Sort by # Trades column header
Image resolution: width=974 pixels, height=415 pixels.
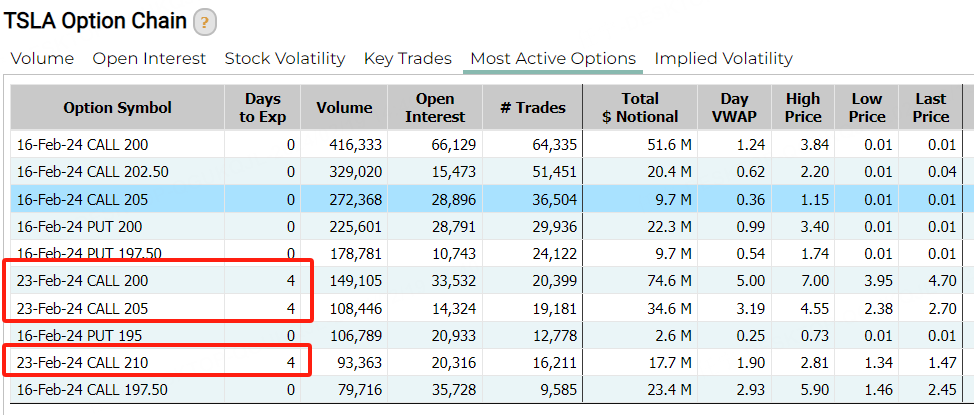pyautogui.click(x=532, y=108)
